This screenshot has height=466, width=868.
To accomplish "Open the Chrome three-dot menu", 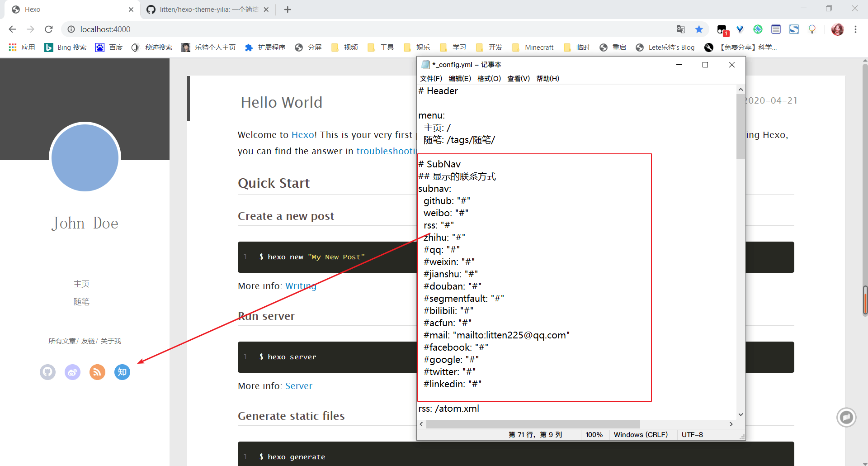I will [x=855, y=29].
